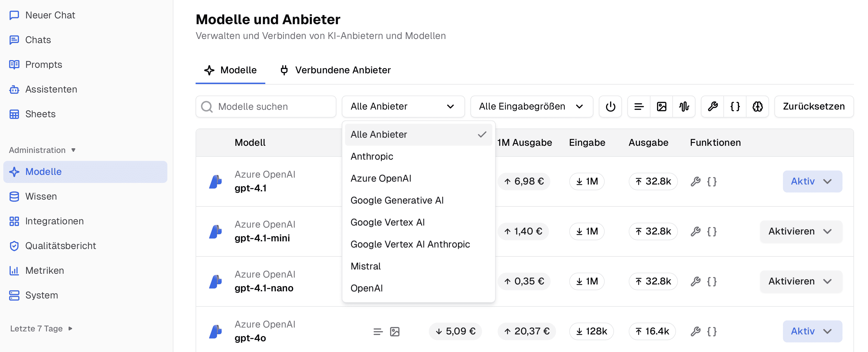This screenshot has height=352, width=868.
Task: Open the Prompts library in sidebar
Action: point(43,65)
